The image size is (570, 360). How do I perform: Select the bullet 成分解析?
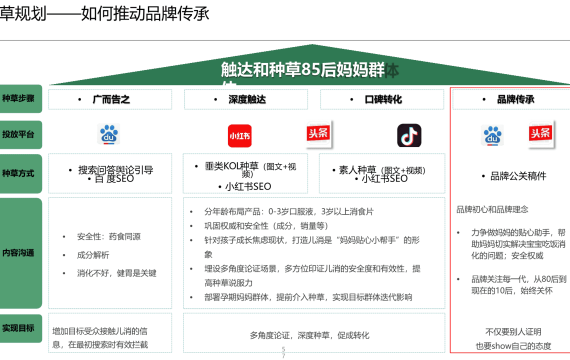(x=93, y=255)
